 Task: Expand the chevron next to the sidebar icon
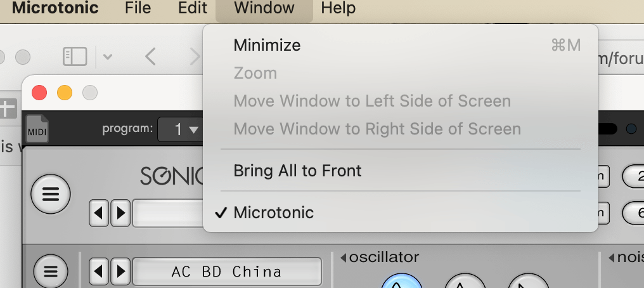108,56
